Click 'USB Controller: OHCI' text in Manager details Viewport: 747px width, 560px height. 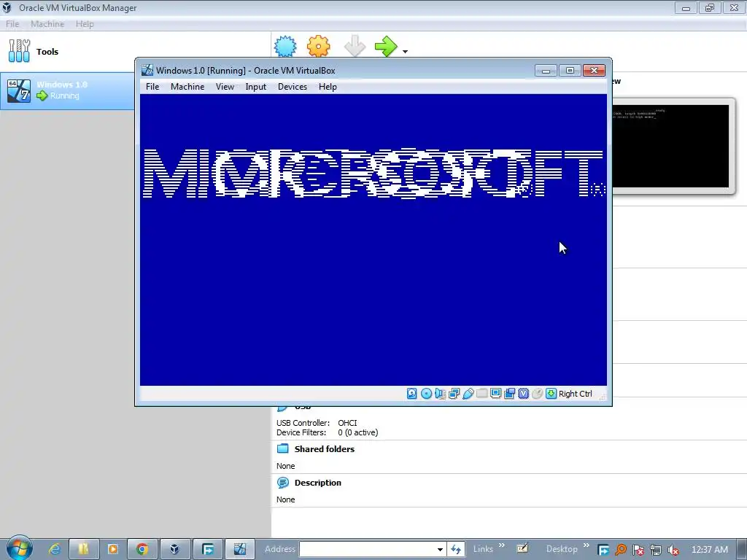pos(317,423)
